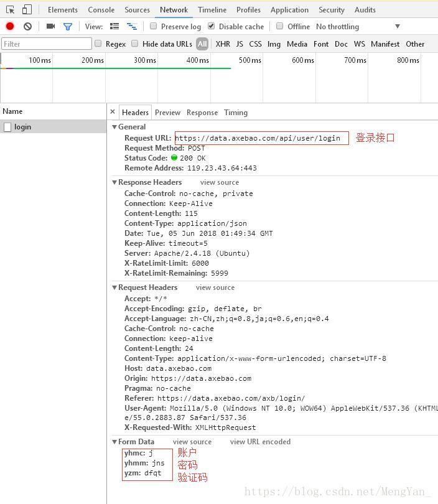This screenshot has height=504, width=438.
Task: Click the Request URL value text
Action: pyautogui.click(x=258, y=138)
